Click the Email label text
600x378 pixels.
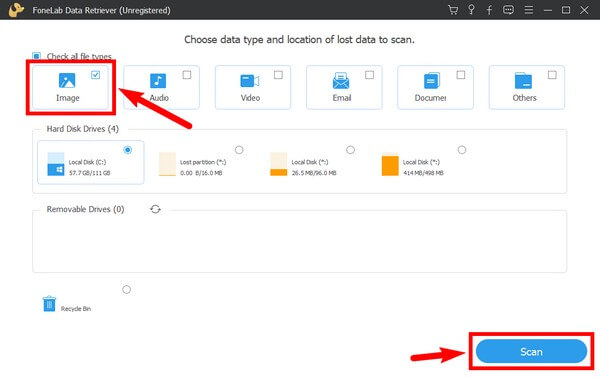pyautogui.click(x=342, y=98)
